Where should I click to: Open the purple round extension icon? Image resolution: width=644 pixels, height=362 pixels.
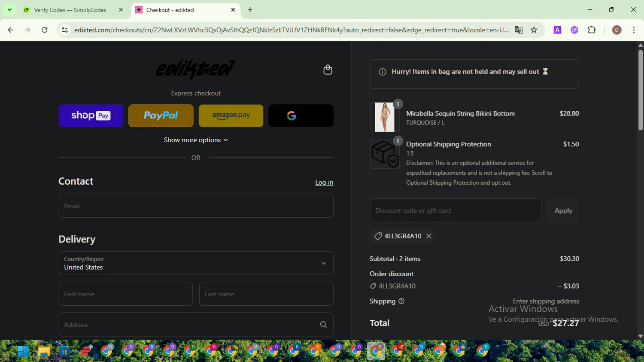click(x=574, y=30)
